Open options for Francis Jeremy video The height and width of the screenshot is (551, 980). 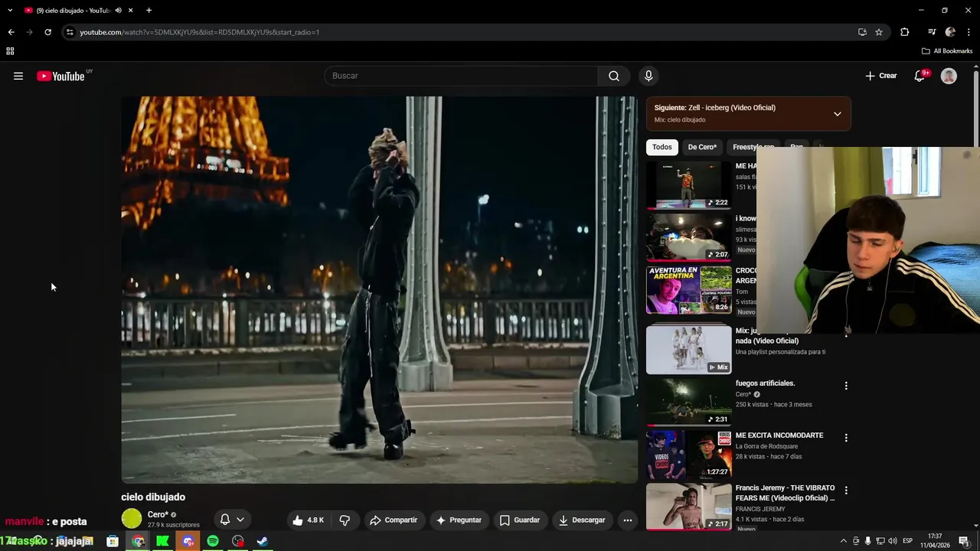pyautogui.click(x=846, y=490)
